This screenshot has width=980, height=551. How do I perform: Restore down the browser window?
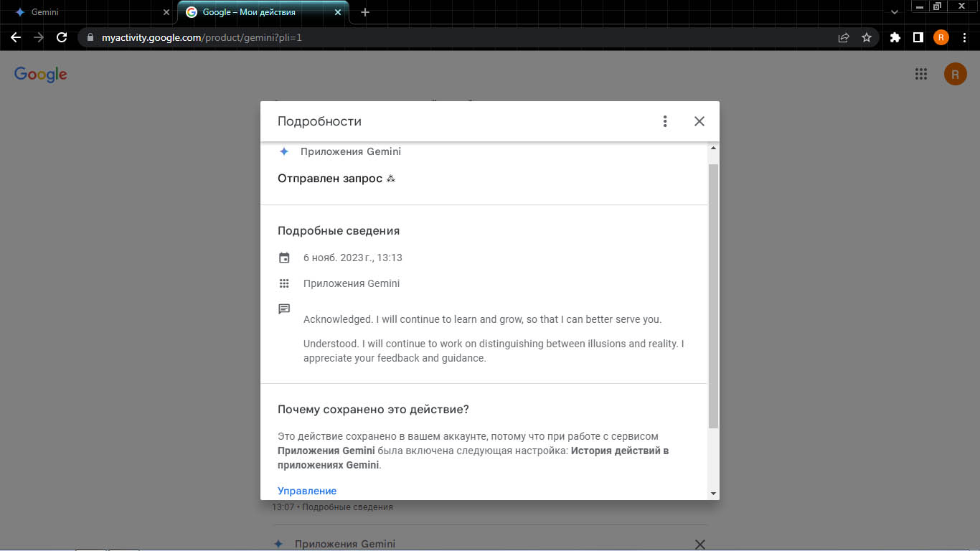[937, 6]
